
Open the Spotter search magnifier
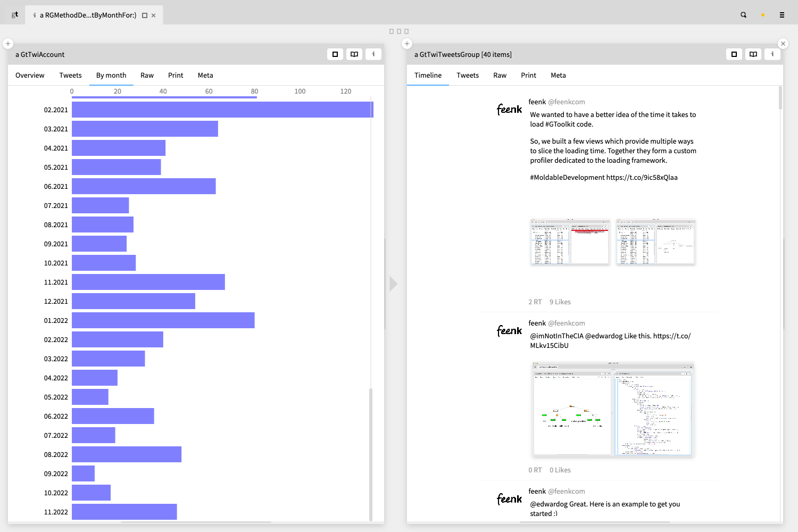tap(743, 15)
